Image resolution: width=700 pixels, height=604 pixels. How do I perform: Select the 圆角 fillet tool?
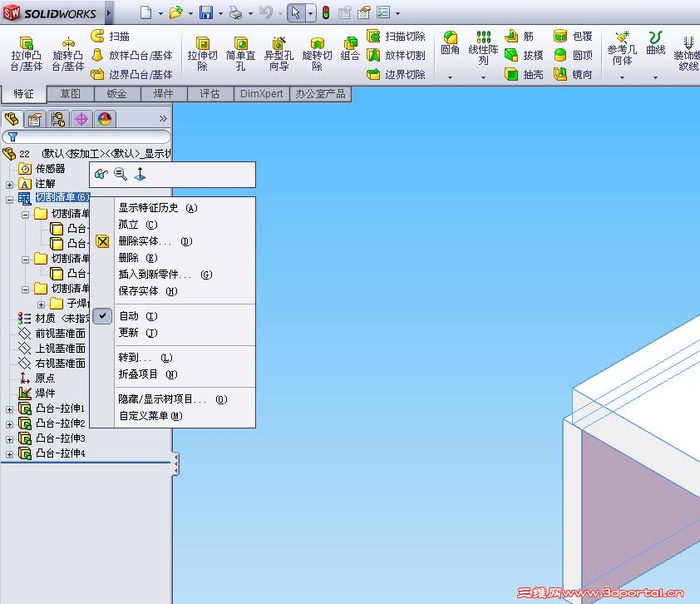pos(450,43)
